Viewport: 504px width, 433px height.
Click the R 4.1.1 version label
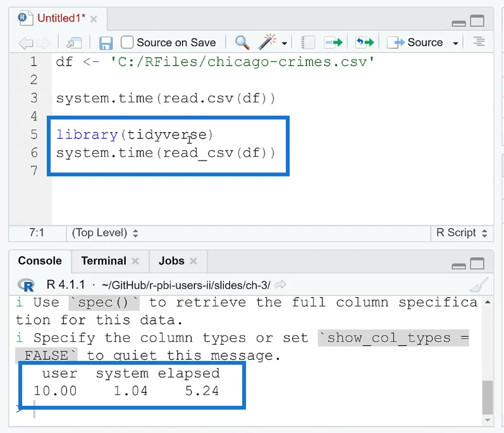click(x=66, y=285)
